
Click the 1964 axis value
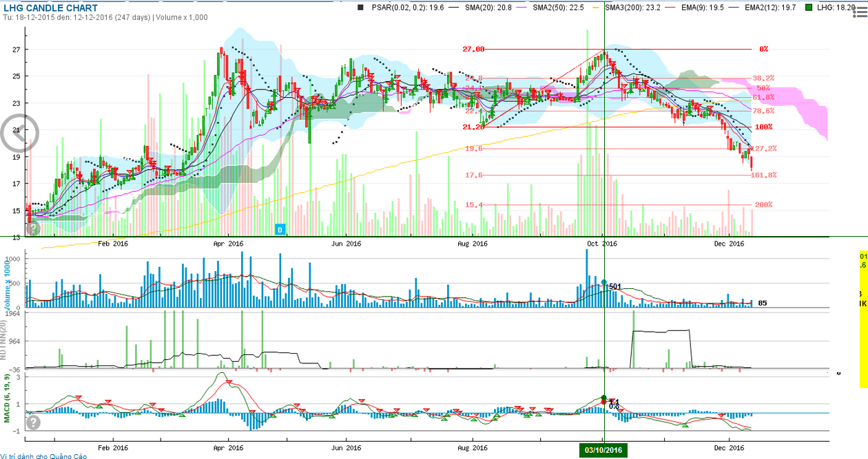point(14,313)
